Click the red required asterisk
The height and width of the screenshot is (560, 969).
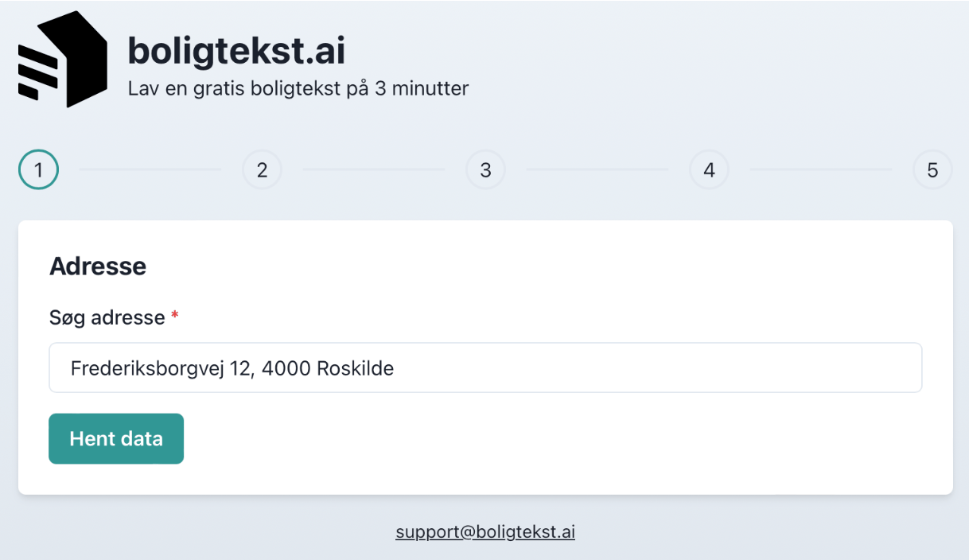175,317
